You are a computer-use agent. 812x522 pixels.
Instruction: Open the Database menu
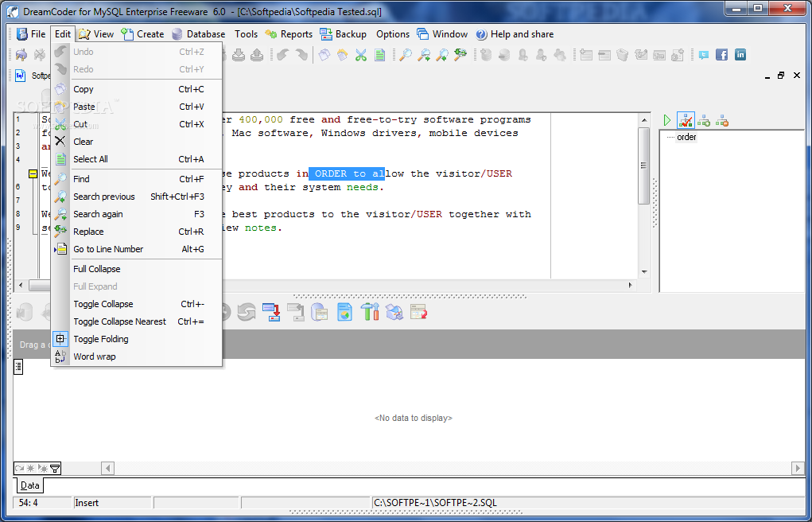[198, 34]
